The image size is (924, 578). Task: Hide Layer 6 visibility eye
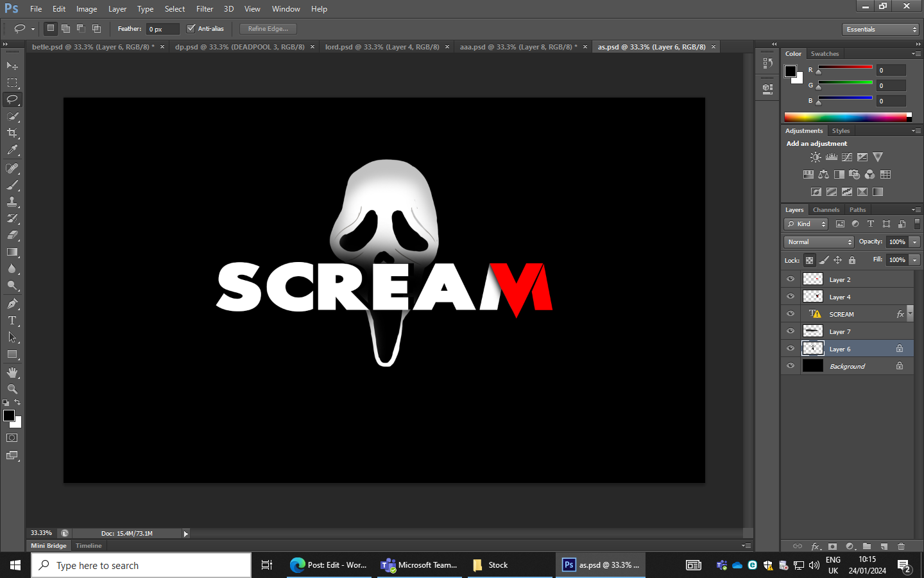coord(791,349)
